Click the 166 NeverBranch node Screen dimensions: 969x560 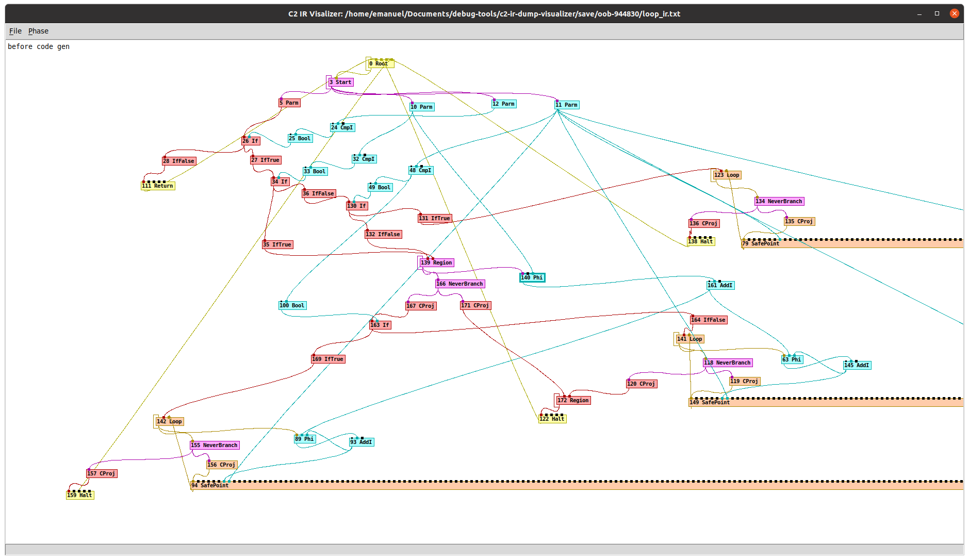click(460, 284)
